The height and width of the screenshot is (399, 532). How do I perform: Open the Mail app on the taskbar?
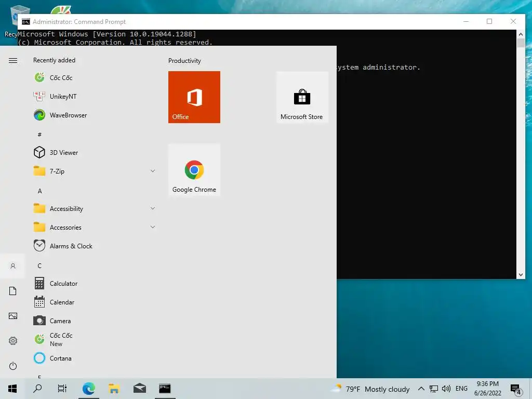139,389
